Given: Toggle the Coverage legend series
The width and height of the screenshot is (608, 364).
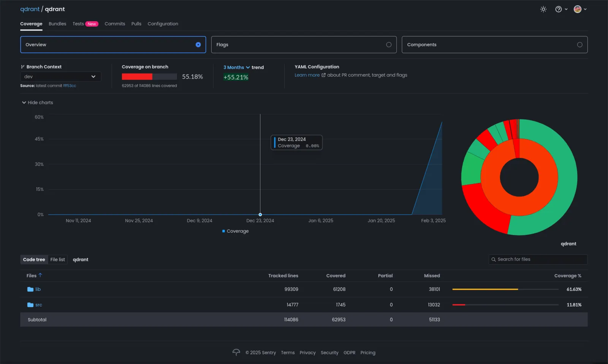Looking at the screenshot, I should pyautogui.click(x=235, y=231).
